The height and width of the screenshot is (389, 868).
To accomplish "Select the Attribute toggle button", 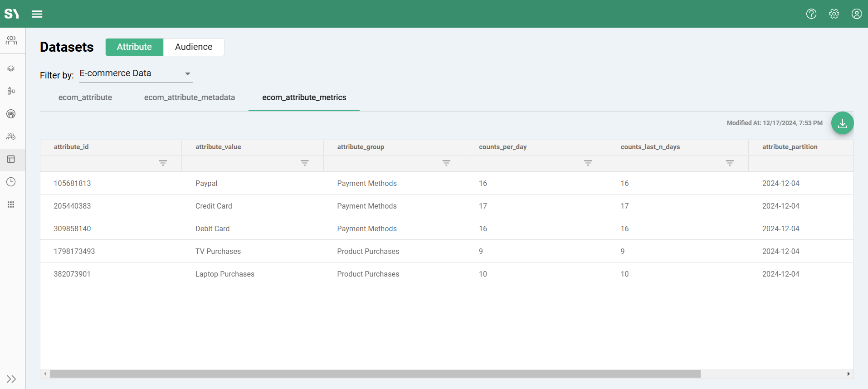I will coord(134,47).
